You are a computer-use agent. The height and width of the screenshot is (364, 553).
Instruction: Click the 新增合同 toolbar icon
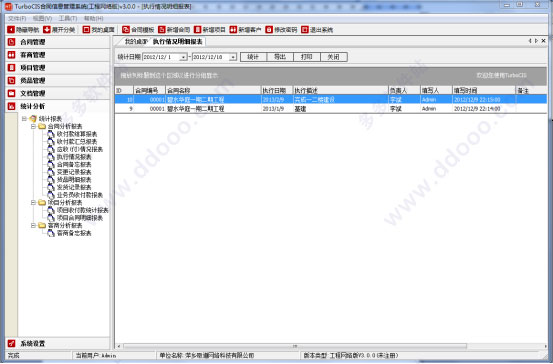[x=162, y=30]
